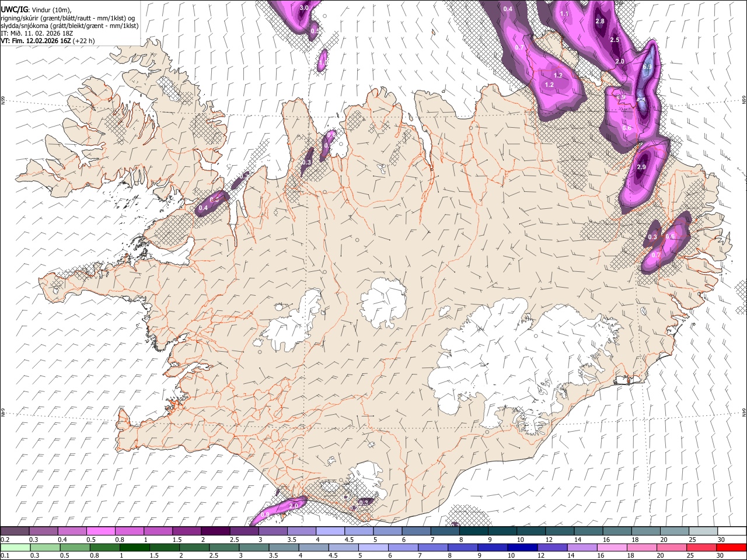Screen dimensions: 747x560
Task: Click the 'rigning/skúrir (grænt/blátt/rautt - mm/1klst) og' line
Action: click(68, 17)
